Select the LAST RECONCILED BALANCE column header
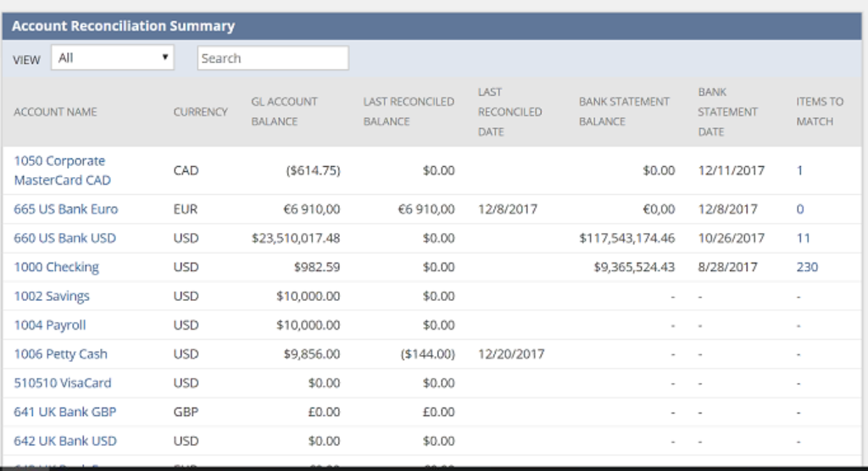868x471 pixels. click(409, 111)
